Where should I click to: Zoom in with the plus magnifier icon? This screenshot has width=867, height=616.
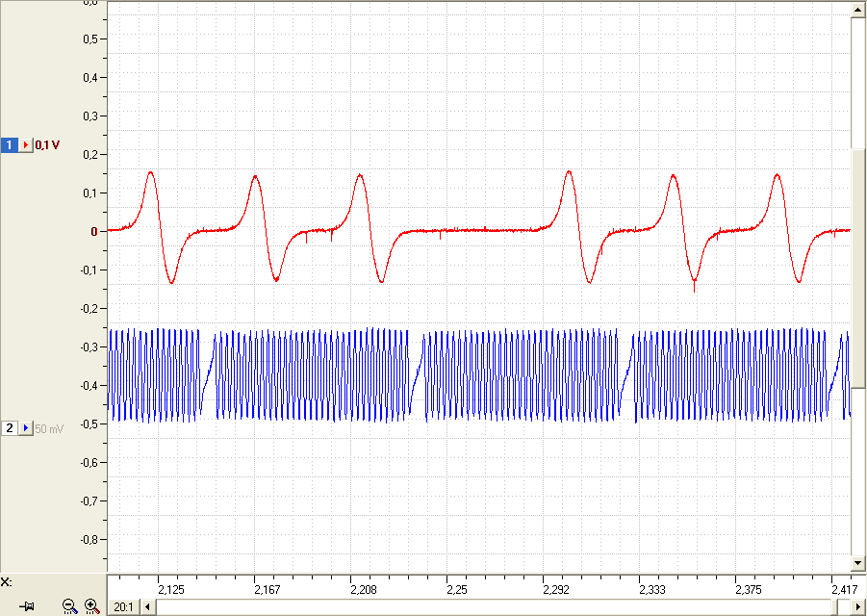pyautogui.click(x=91, y=606)
